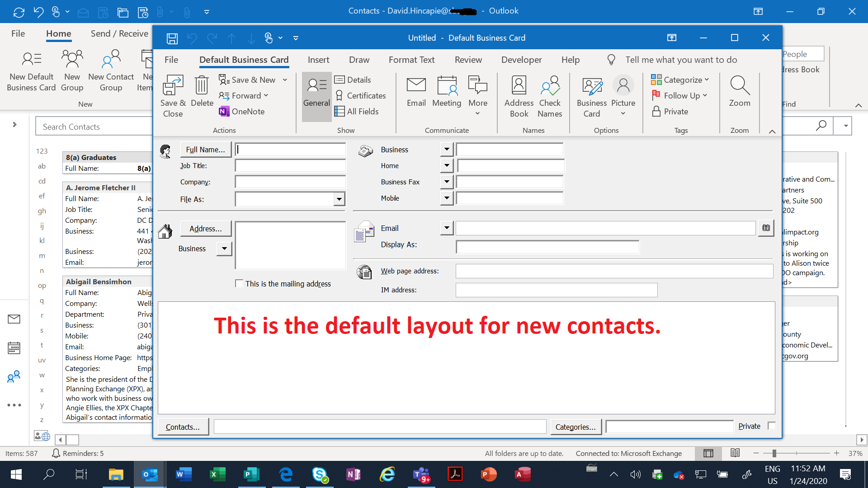The image size is (868, 488).
Task: Open the Business phone type dropdown
Action: click(x=447, y=149)
